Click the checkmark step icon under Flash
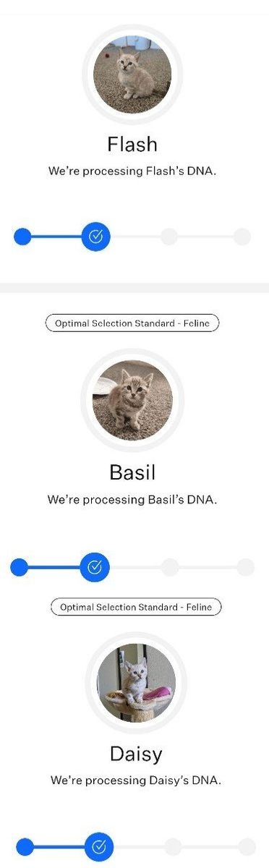 point(95,237)
